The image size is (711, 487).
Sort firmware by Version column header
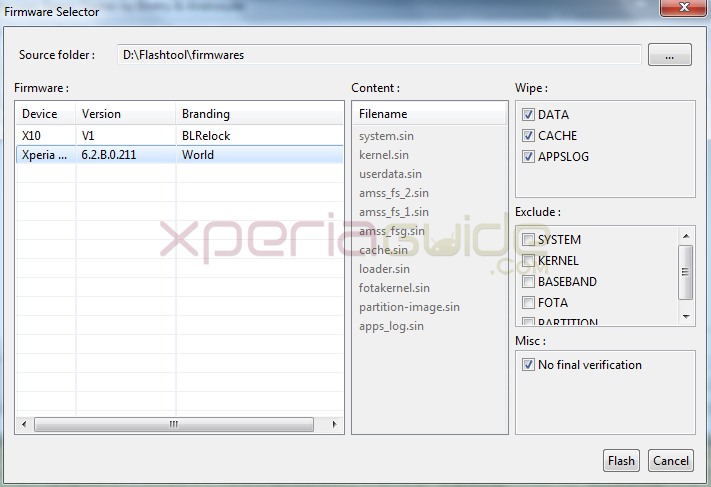coord(126,114)
